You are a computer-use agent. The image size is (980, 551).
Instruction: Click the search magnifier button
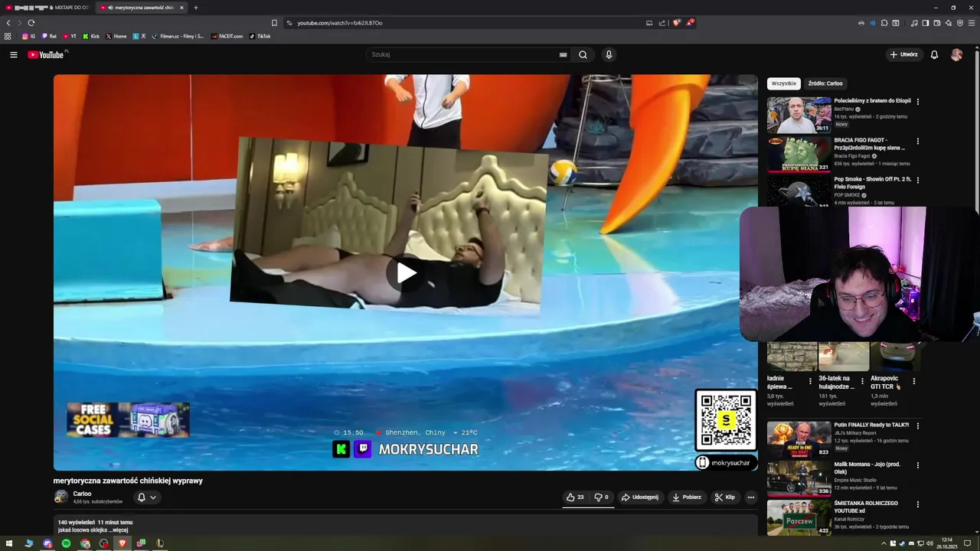click(x=583, y=55)
